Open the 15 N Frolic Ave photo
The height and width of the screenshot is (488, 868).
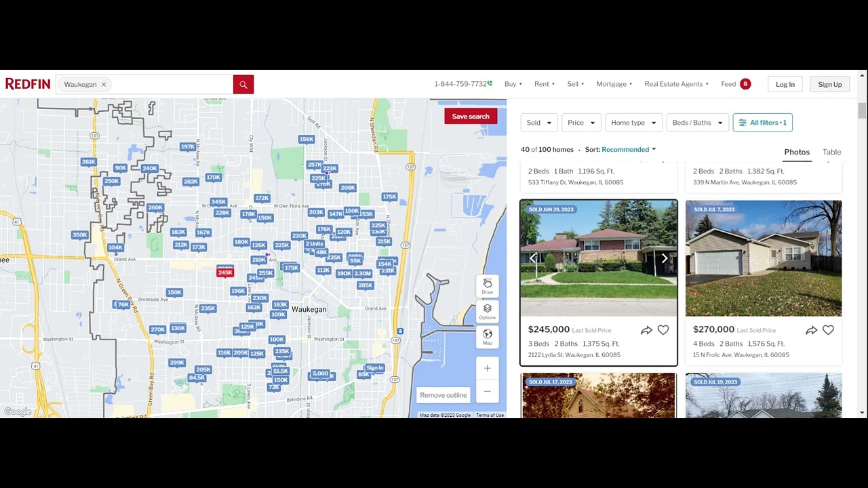[764, 258]
